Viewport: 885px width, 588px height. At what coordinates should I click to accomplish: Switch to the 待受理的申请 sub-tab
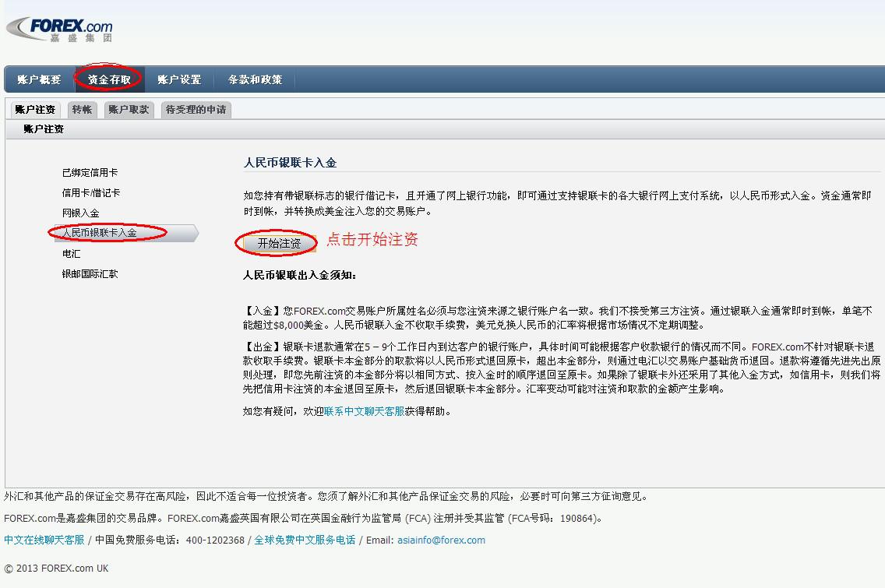196,110
